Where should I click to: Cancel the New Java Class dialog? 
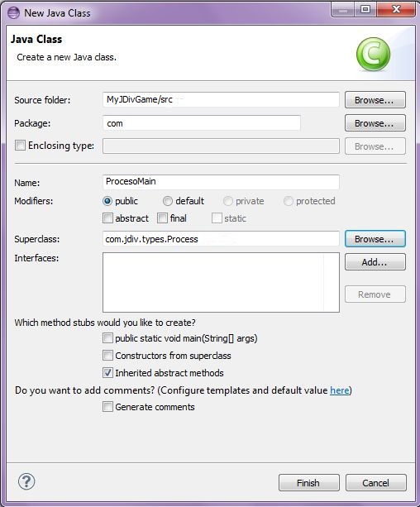coord(375,483)
